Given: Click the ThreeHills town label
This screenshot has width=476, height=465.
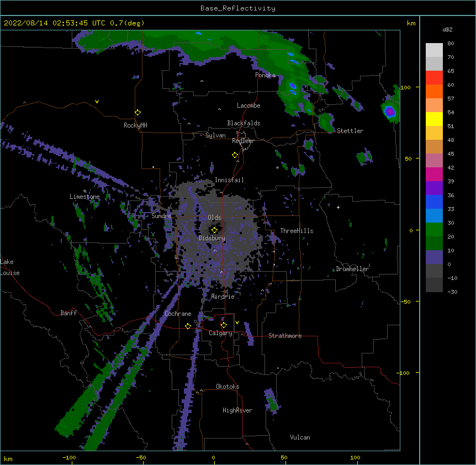Looking at the screenshot, I should (297, 231).
